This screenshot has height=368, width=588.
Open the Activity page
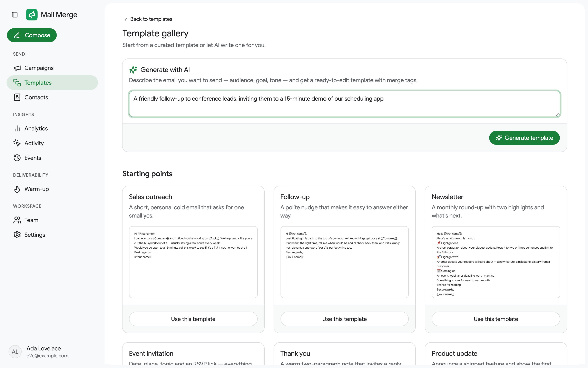[x=52, y=143]
